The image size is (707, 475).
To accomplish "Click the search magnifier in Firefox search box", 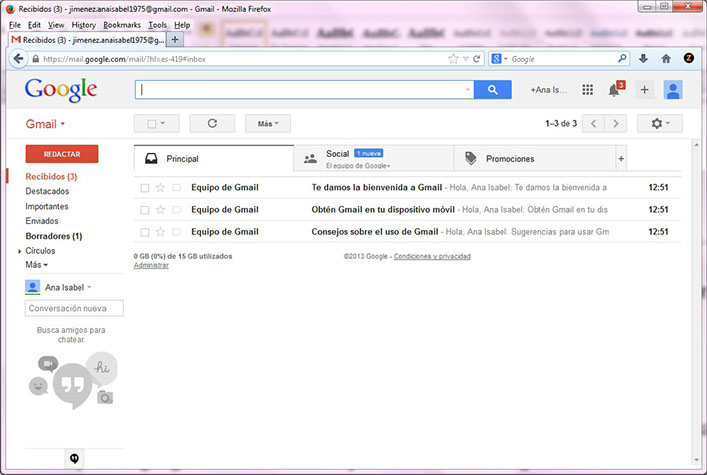I will 622,58.
